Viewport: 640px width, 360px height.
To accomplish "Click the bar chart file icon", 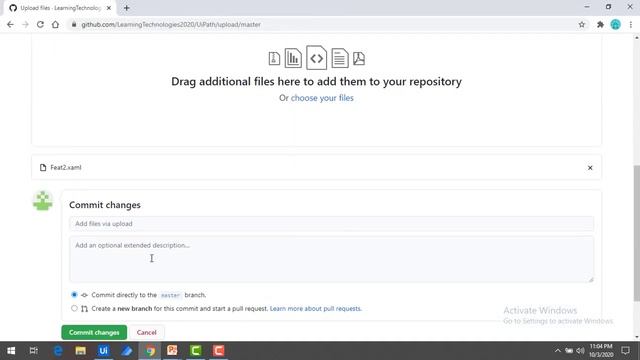I will point(293,58).
